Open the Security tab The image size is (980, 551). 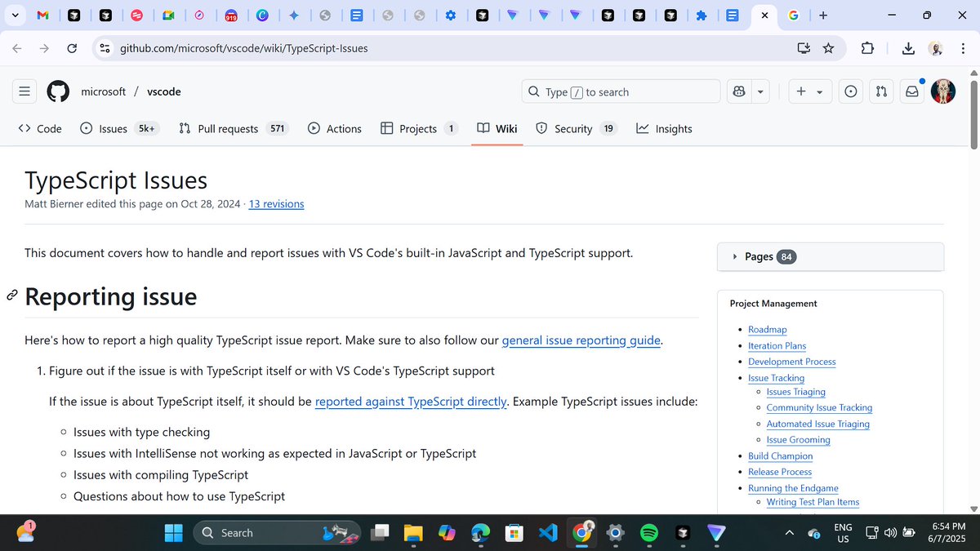click(x=576, y=128)
